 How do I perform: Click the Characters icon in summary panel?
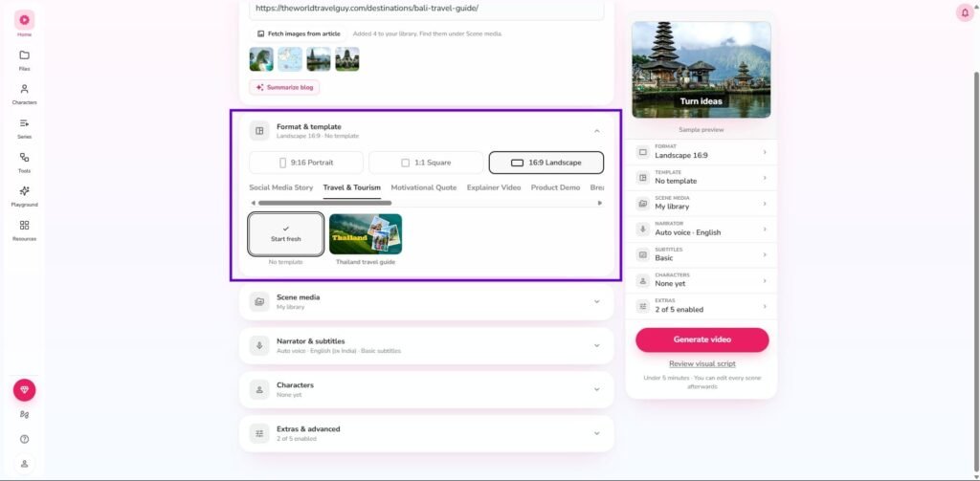coord(642,280)
